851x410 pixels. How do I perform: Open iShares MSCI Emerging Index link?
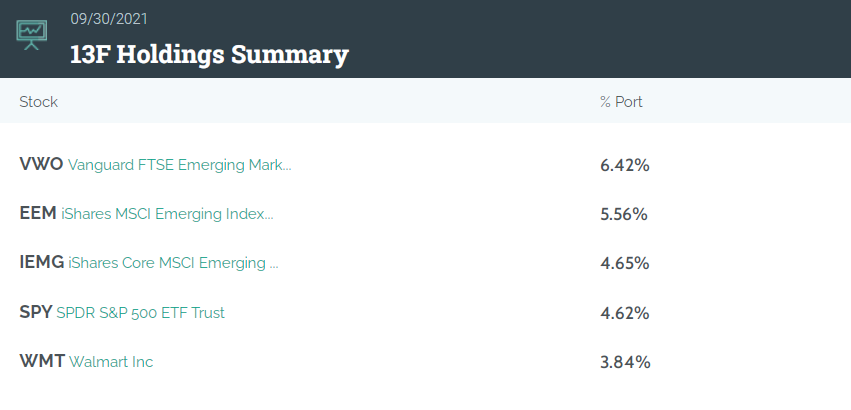[167, 215]
